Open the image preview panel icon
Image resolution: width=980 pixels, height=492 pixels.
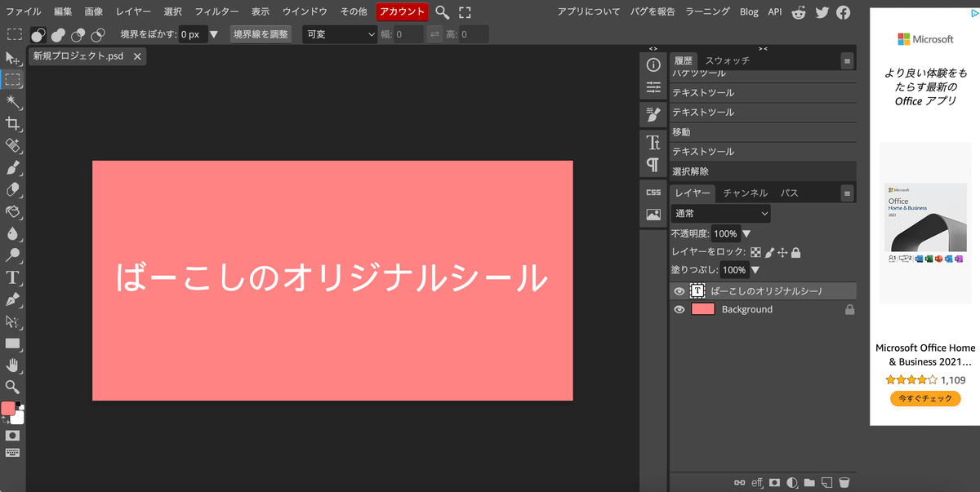tap(653, 215)
